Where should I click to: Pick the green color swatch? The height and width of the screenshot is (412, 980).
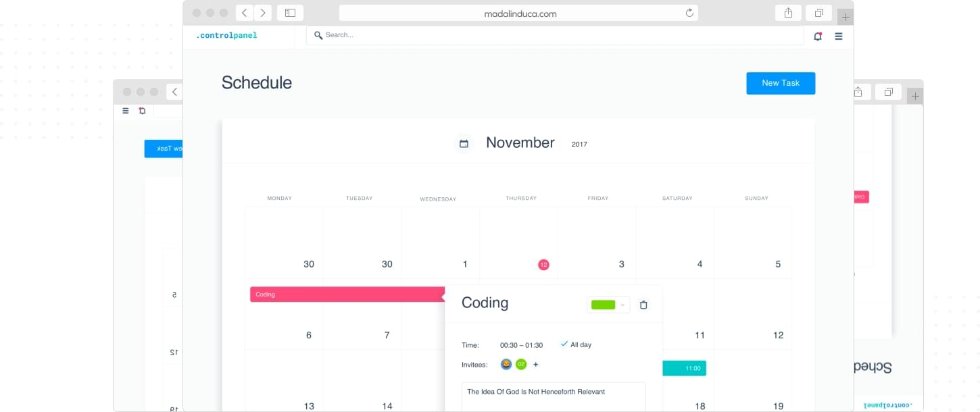click(x=603, y=305)
